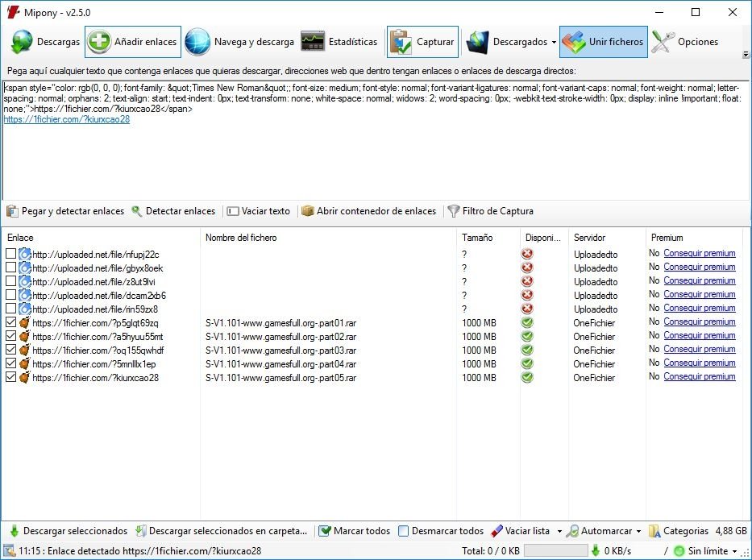Click green arrow Descargar seleccionados icon
The image size is (752, 560).
tap(15, 531)
